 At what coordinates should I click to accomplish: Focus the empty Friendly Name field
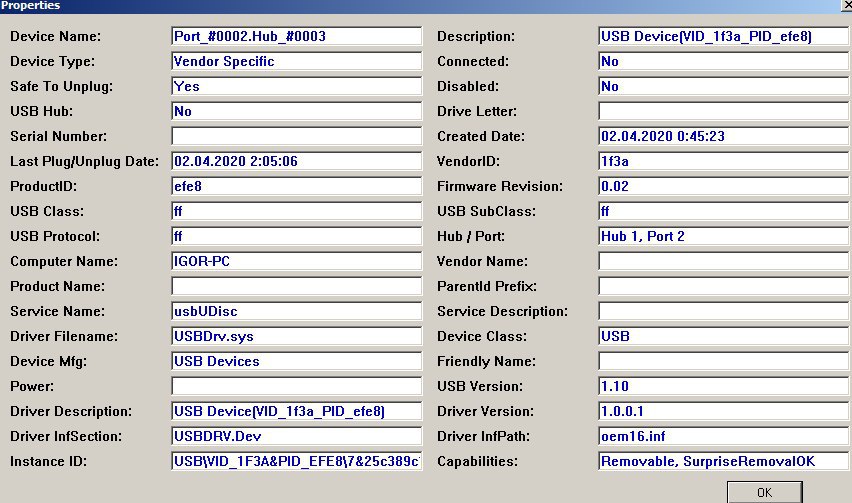(723, 361)
